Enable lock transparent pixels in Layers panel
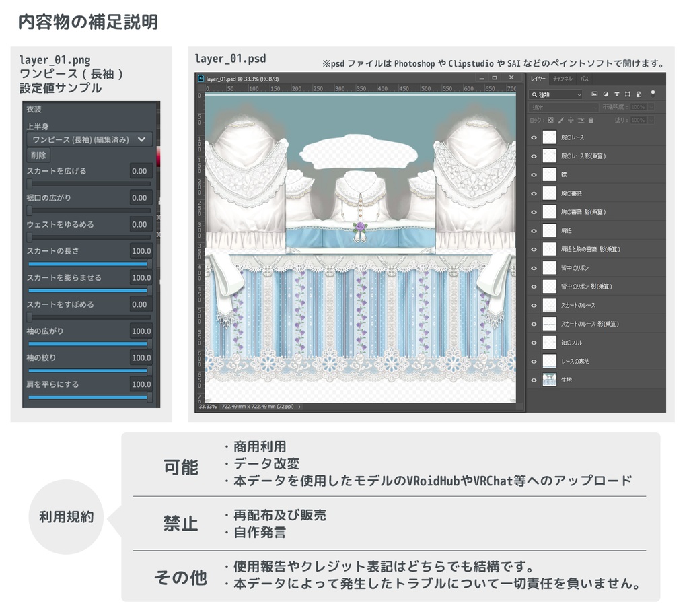Viewport: 689px width, 616px height. coord(551,120)
